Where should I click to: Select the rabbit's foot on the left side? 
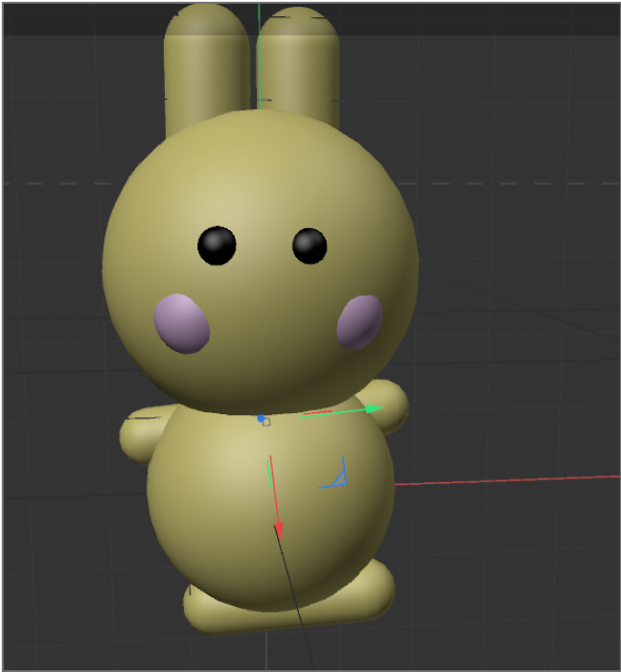click(x=206, y=611)
